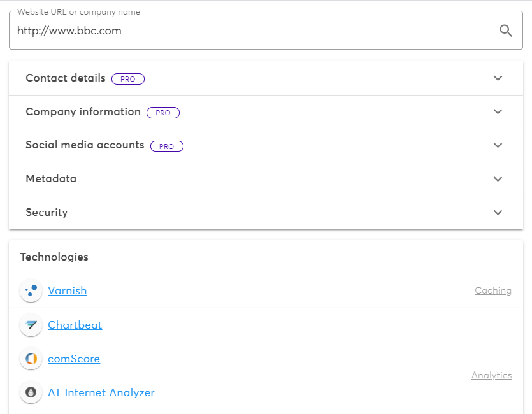Click the comScore logo icon
This screenshot has width=532, height=414.
tap(31, 359)
